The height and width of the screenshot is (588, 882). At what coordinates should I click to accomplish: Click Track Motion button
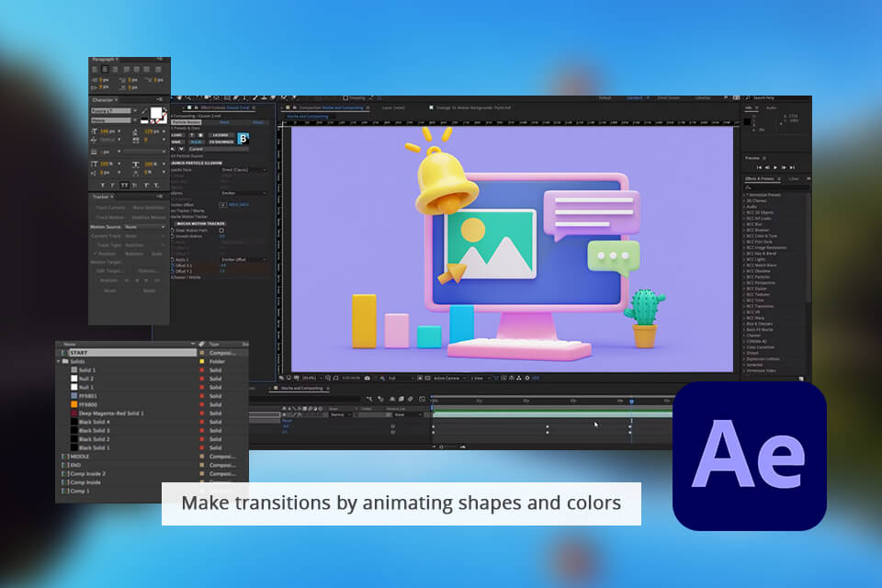pos(110,217)
